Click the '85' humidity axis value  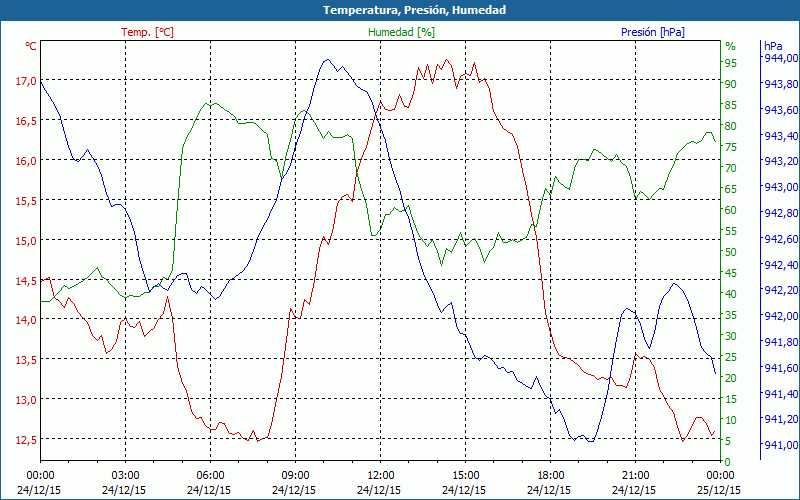[x=731, y=105]
